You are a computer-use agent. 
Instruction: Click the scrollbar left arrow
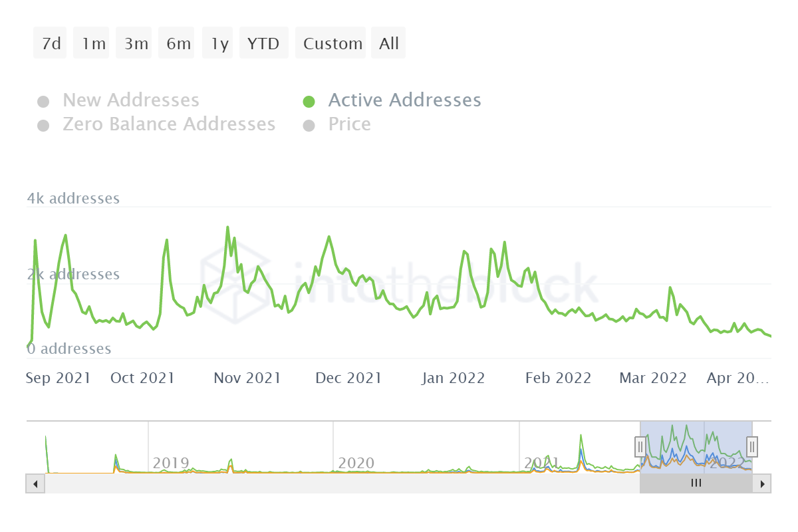click(x=35, y=483)
